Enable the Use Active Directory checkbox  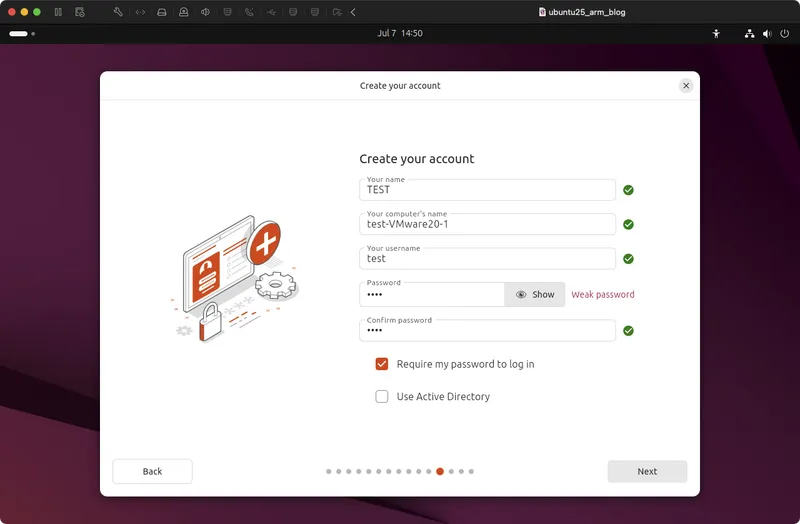[x=382, y=396]
